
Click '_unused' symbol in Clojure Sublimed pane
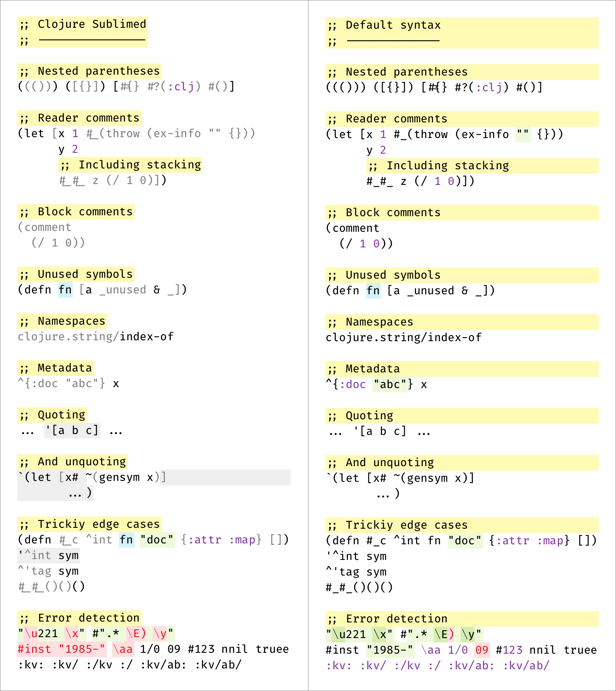click(123, 290)
